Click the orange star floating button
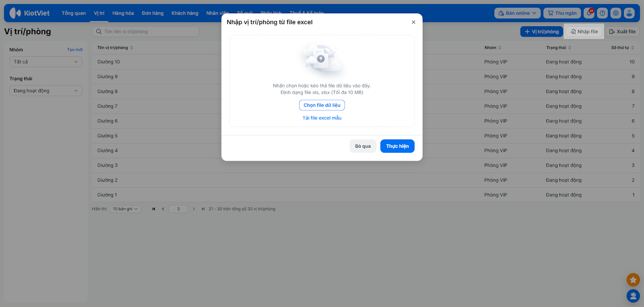The width and height of the screenshot is (644, 307). click(633, 280)
